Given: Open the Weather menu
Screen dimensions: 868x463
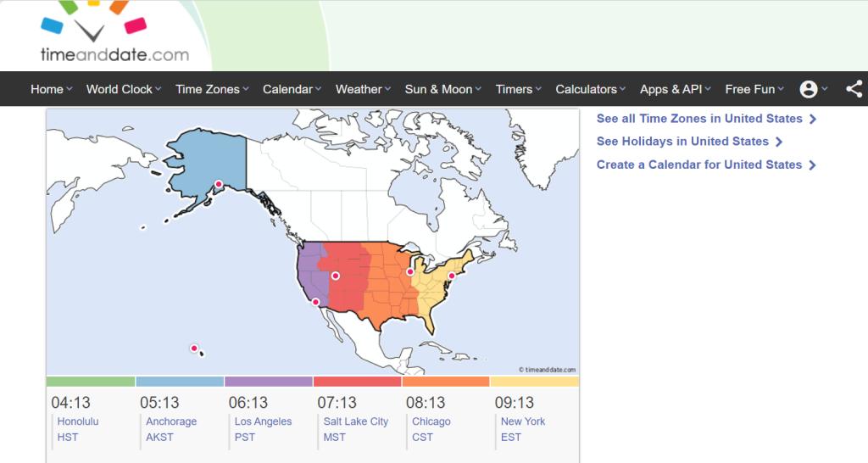Looking at the screenshot, I should (363, 89).
